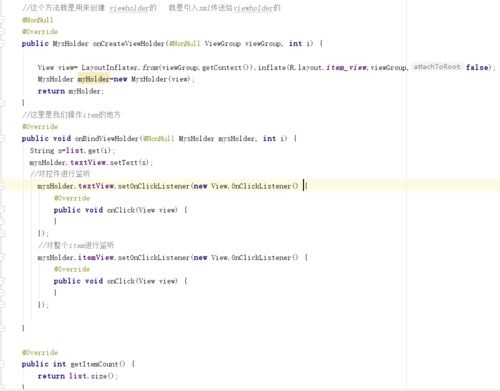The height and width of the screenshot is (391, 500).
Task: Select the @NonNull annotation above the first @Override
Action: [38, 20]
